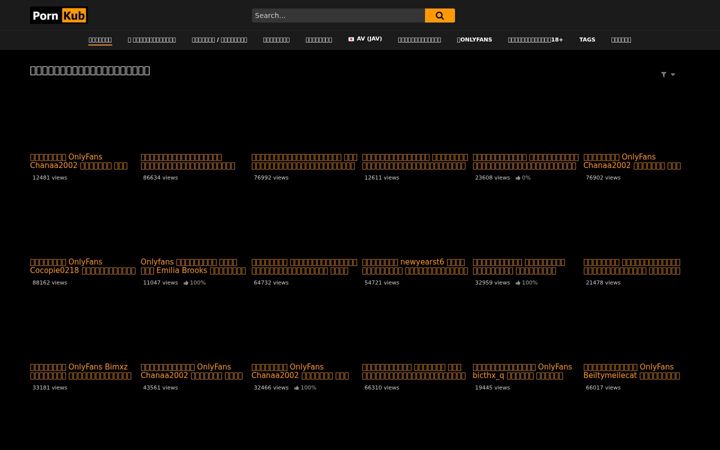Open the ONLYFANS menu item
Screen dimensions: 720x450
pyautogui.click(x=474, y=40)
